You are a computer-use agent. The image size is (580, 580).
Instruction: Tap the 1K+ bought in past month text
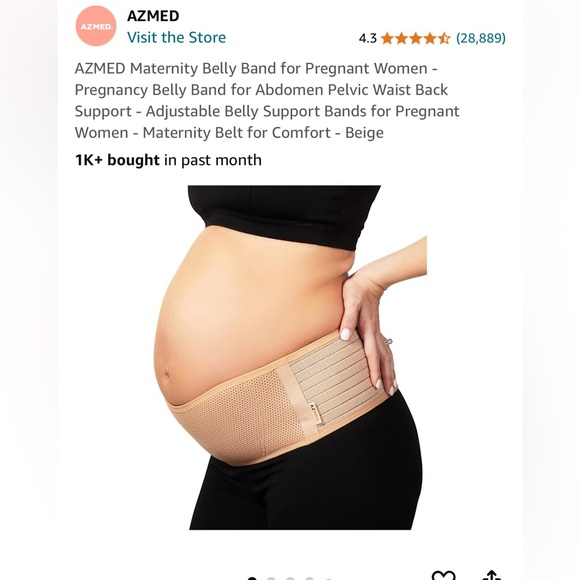coord(168,160)
